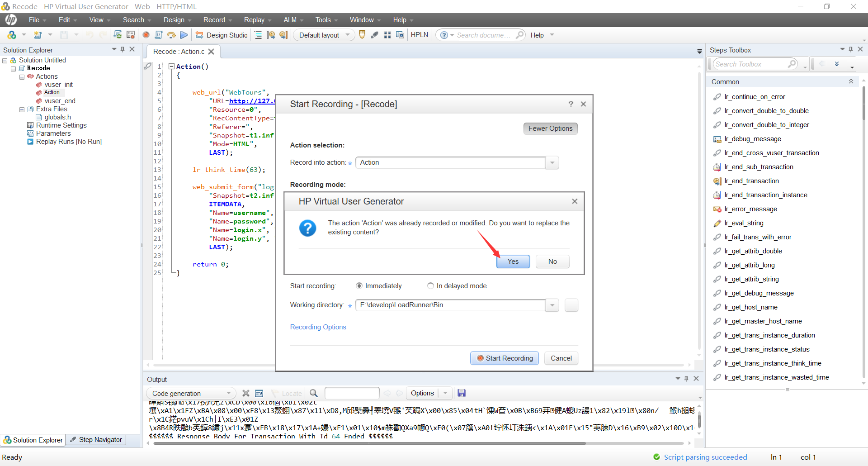Viewport: 868px width, 466px height.
Task: Collapse the Extra Files tree node
Action: click(22, 109)
